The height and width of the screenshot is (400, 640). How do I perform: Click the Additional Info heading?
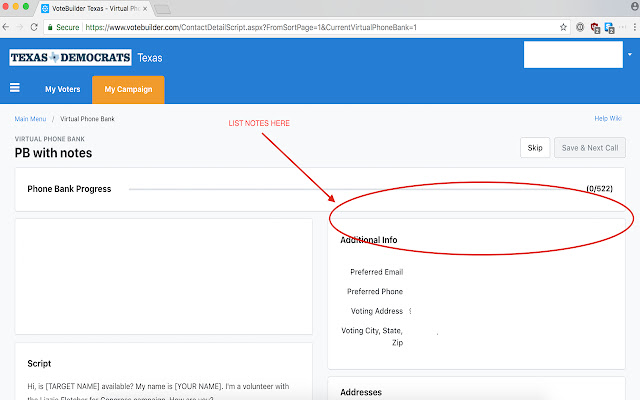pyautogui.click(x=369, y=240)
